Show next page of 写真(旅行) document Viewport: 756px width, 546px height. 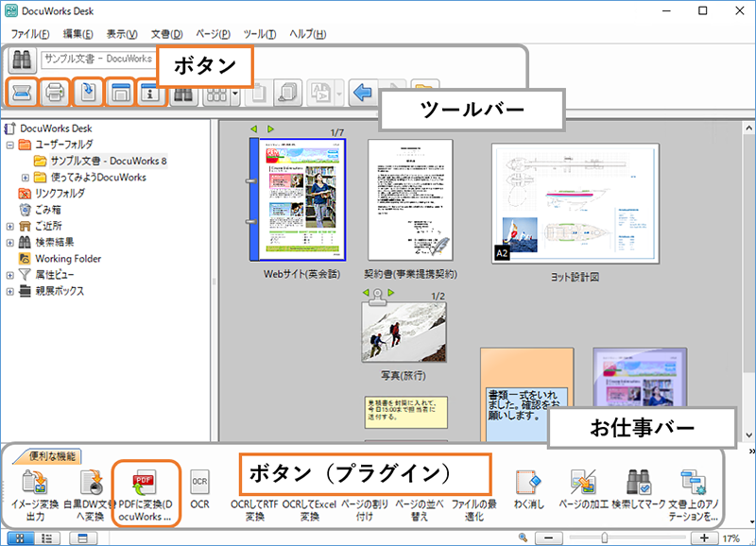point(391,293)
